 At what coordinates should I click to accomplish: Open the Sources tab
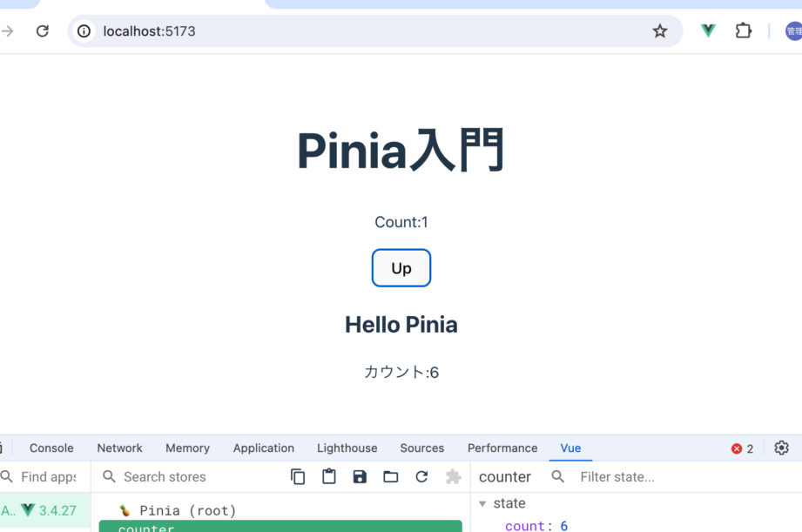click(x=422, y=448)
